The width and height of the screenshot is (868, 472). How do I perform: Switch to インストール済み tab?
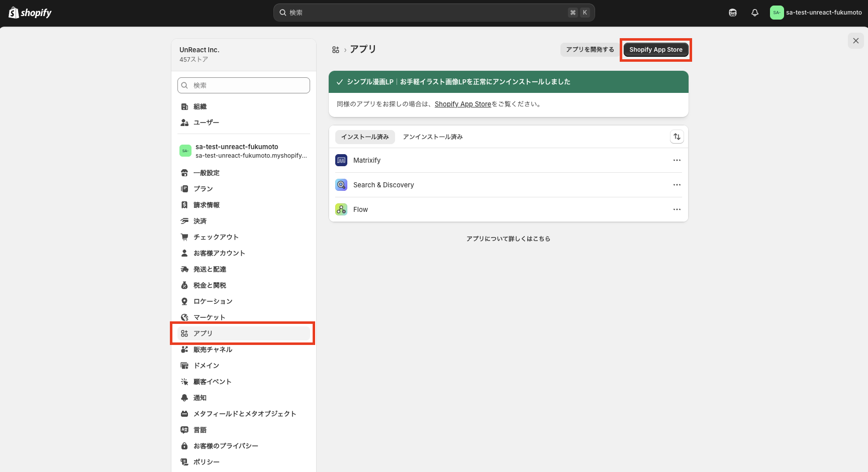[x=365, y=137]
